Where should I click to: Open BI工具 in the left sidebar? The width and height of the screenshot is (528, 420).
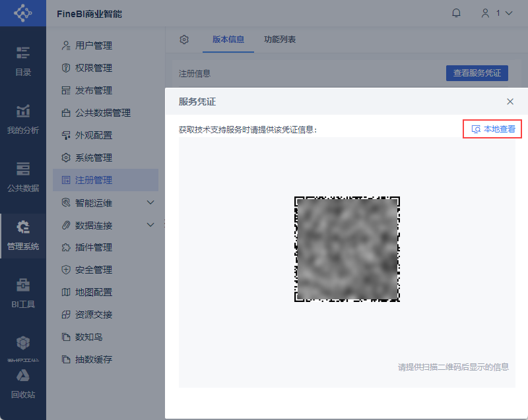(x=23, y=293)
